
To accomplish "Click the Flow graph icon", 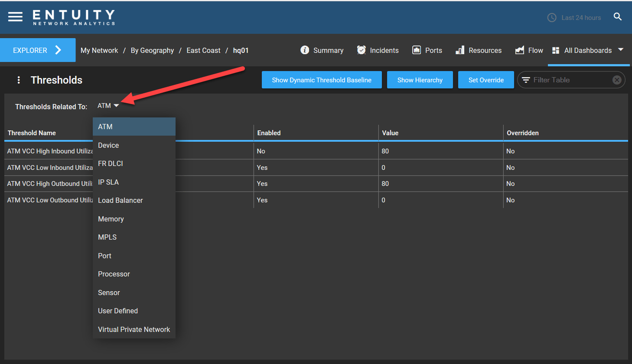I will pyautogui.click(x=520, y=50).
